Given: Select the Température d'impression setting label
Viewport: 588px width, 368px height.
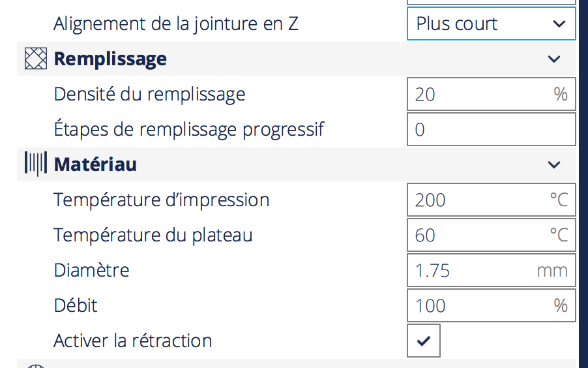Looking at the screenshot, I should tap(162, 200).
